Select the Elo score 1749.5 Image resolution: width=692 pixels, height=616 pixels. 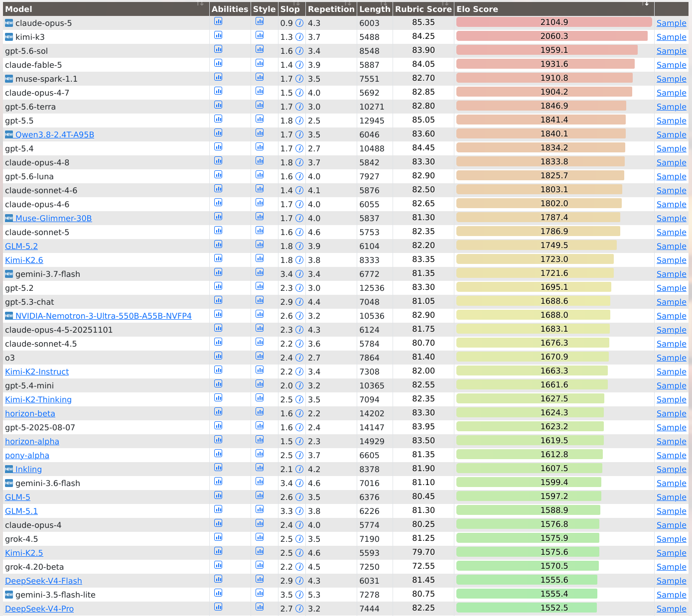click(x=554, y=245)
